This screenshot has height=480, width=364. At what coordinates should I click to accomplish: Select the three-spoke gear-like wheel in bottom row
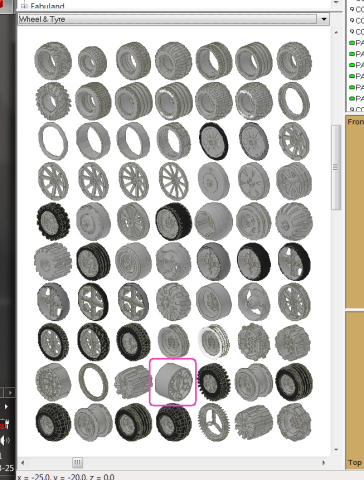pyautogui.click(x=213, y=422)
